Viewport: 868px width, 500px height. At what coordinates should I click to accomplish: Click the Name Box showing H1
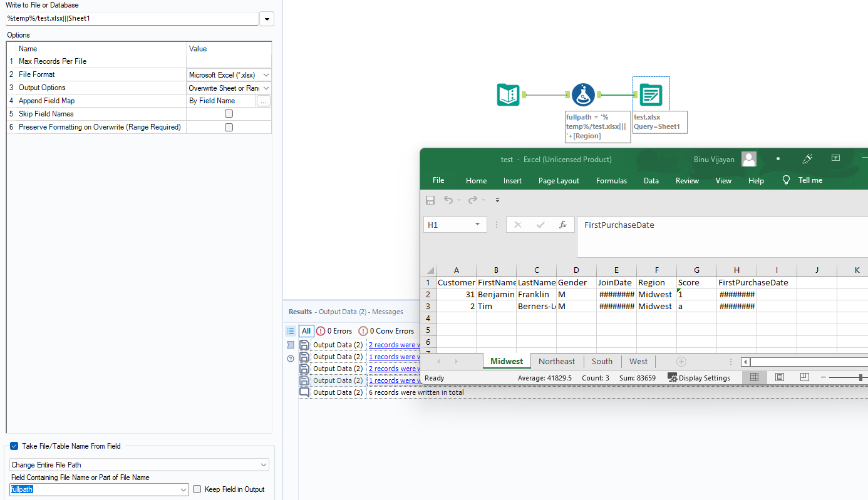click(450, 224)
